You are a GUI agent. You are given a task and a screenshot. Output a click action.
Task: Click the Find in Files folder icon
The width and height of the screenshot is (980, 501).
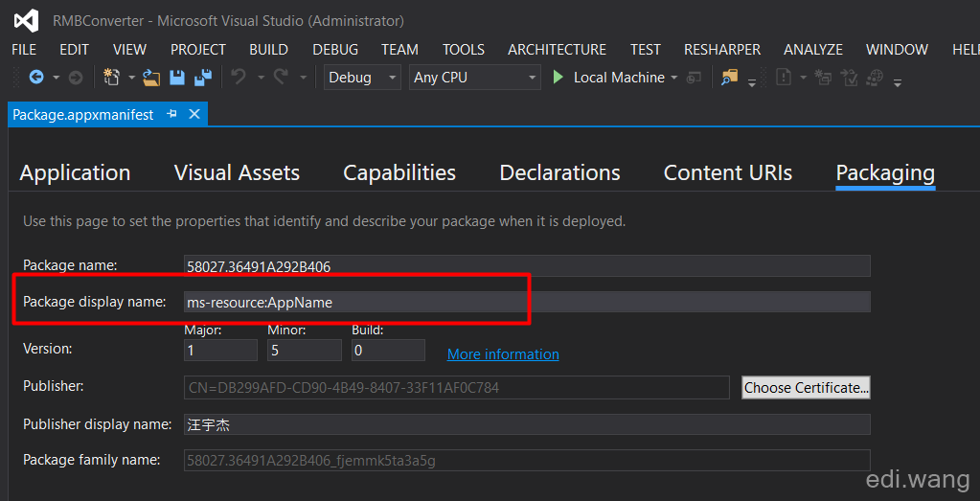(x=729, y=78)
